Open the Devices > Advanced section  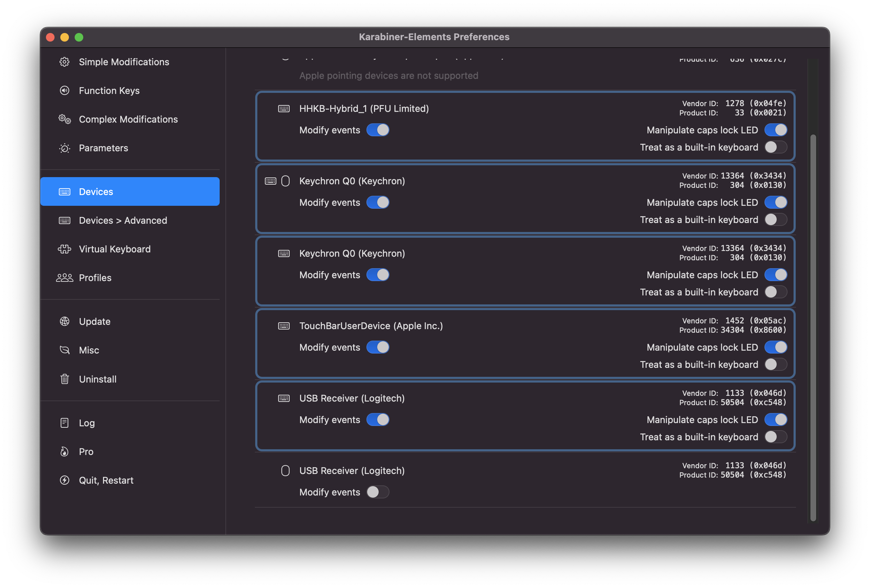click(123, 220)
